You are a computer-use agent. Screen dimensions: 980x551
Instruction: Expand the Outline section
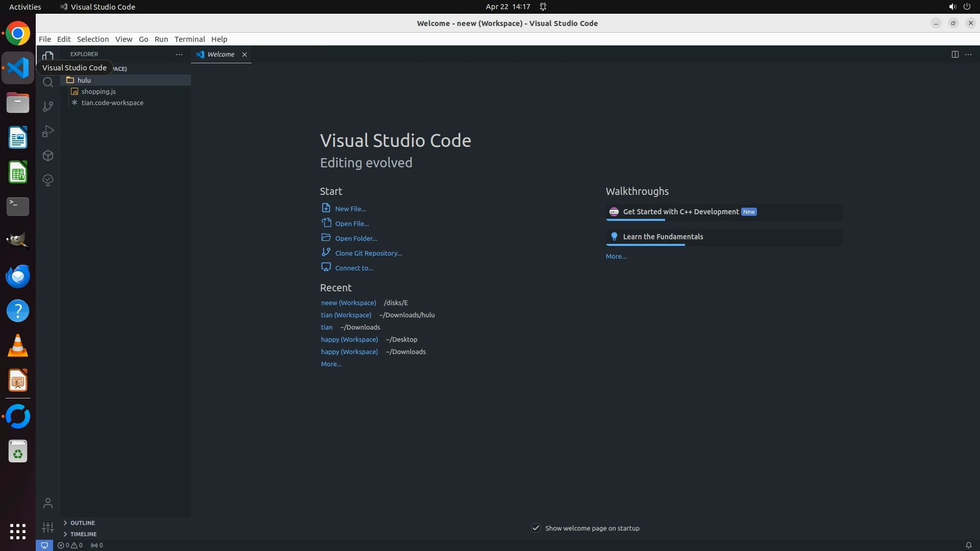tap(82, 522)
